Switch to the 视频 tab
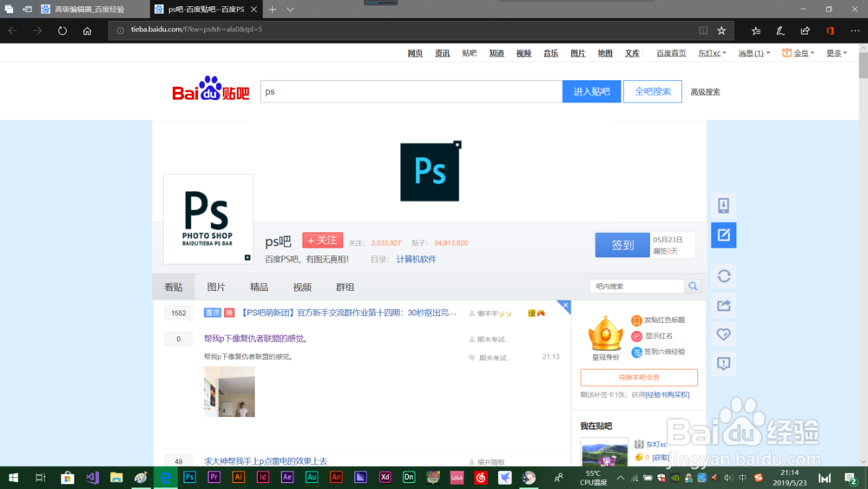The image size is (868, 489). 302,287
